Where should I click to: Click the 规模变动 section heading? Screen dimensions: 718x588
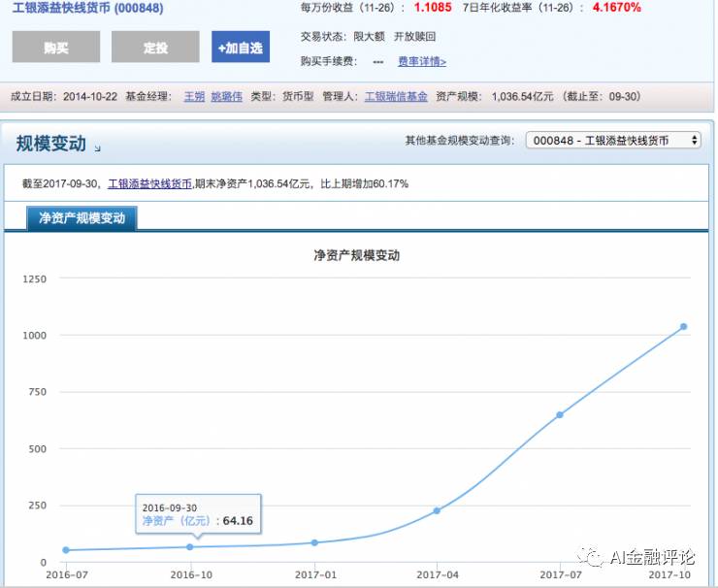tap(50, 144)
